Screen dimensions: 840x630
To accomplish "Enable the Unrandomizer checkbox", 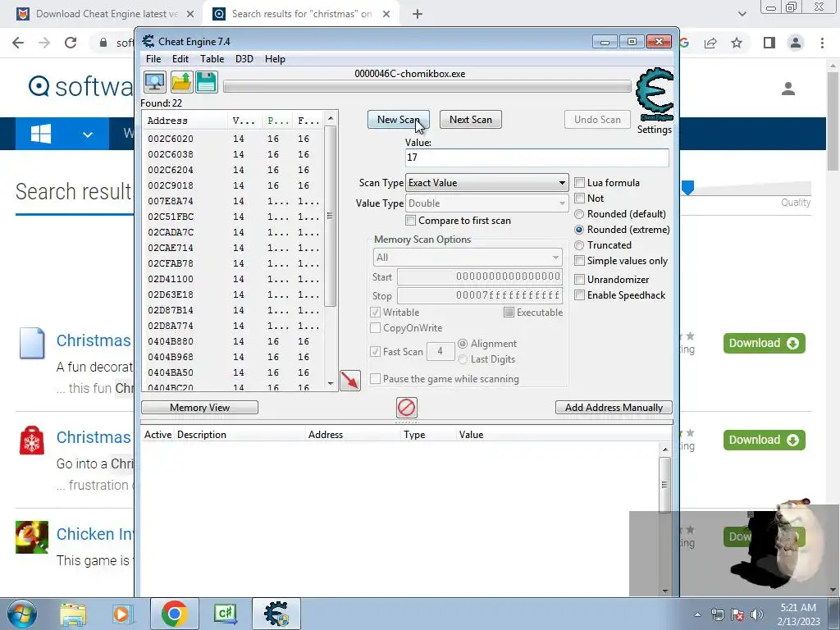I will pyautogui.click(x=579, y=280).
